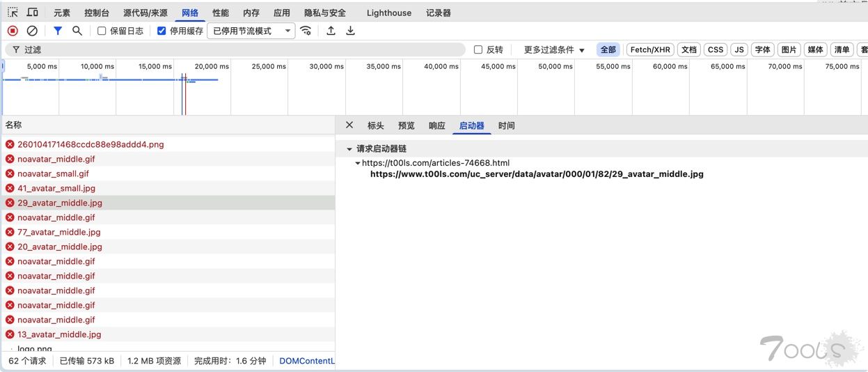
Task: Activate the inspect element picker icon
Action: 13,13
